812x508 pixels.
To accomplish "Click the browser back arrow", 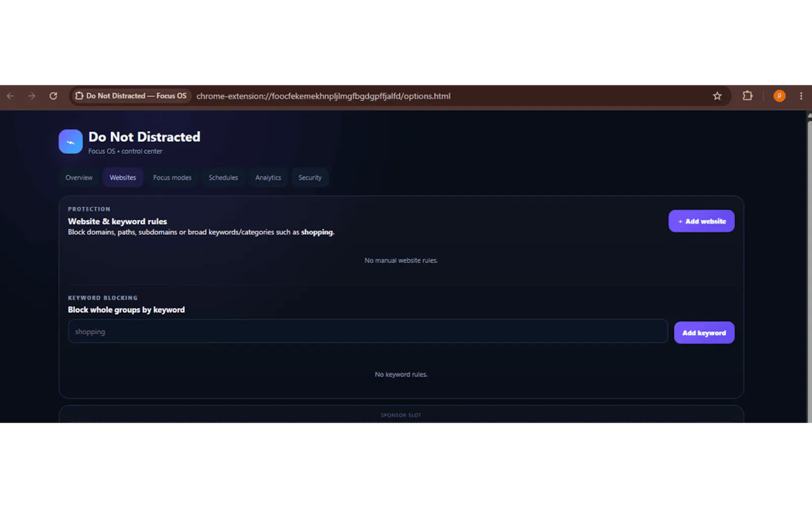I will click(10, 96).
